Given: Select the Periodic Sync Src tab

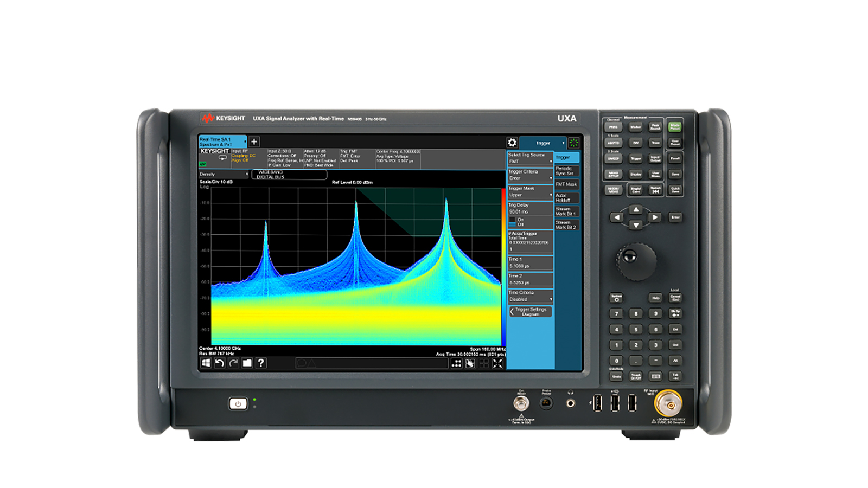Looking at the screenshot, I should tap(567, 171).
